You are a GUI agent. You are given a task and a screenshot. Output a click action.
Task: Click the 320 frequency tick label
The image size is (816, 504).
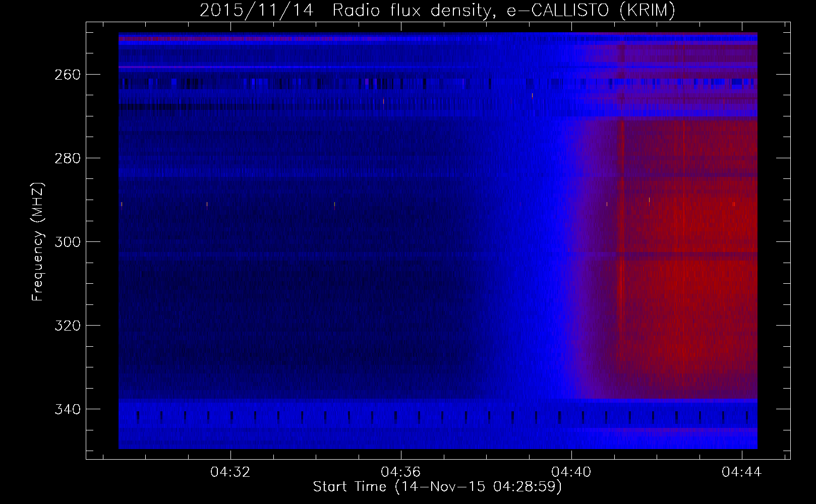[x=67, y=326]
